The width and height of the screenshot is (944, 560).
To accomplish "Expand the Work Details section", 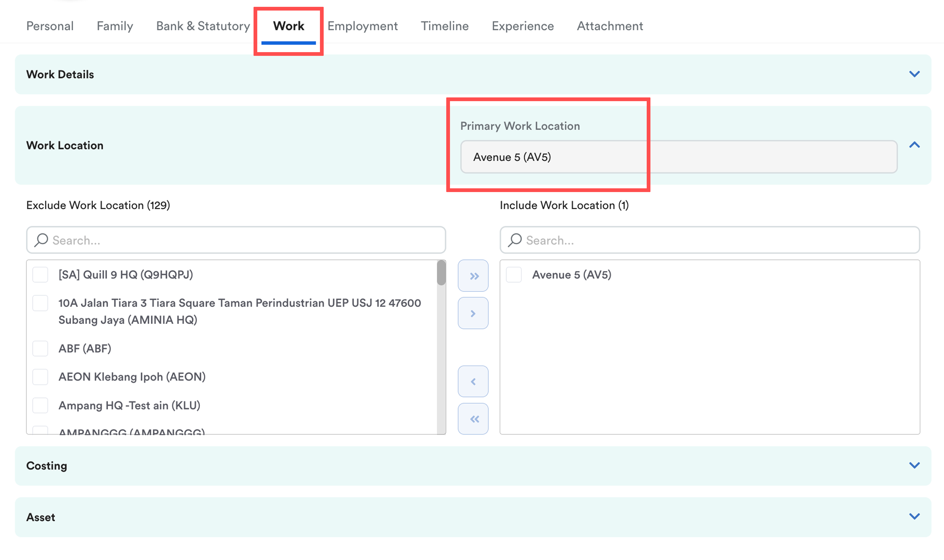I will pyautogui.click(x=914, y=74).
